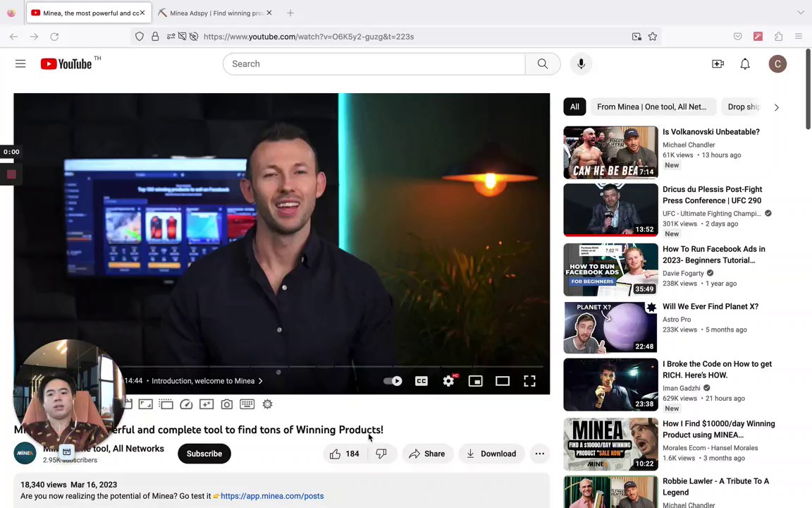The width and height of the screenshot is (812, 508).
Task: Click 'Michael Chandler' channel name
Action: (x=689, y=145)
